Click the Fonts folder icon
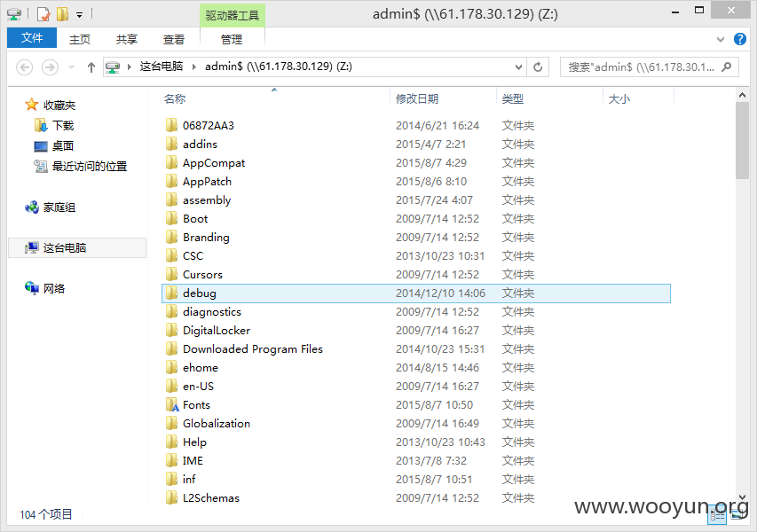Image resolution: width=757 pixels, height=532 pixels. tap(172, 404)
